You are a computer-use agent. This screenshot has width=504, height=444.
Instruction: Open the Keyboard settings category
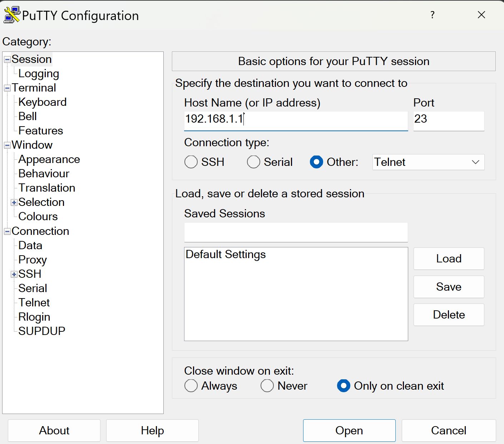(x=43, y=102)
